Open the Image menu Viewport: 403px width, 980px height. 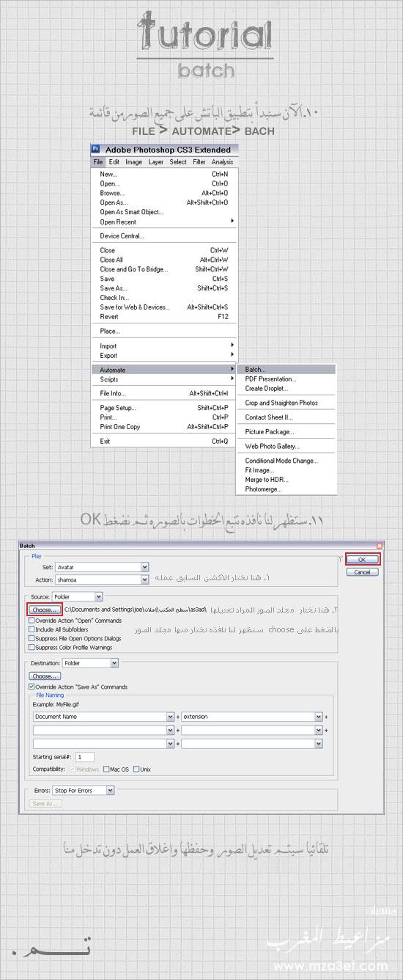(x=133, y=162)
